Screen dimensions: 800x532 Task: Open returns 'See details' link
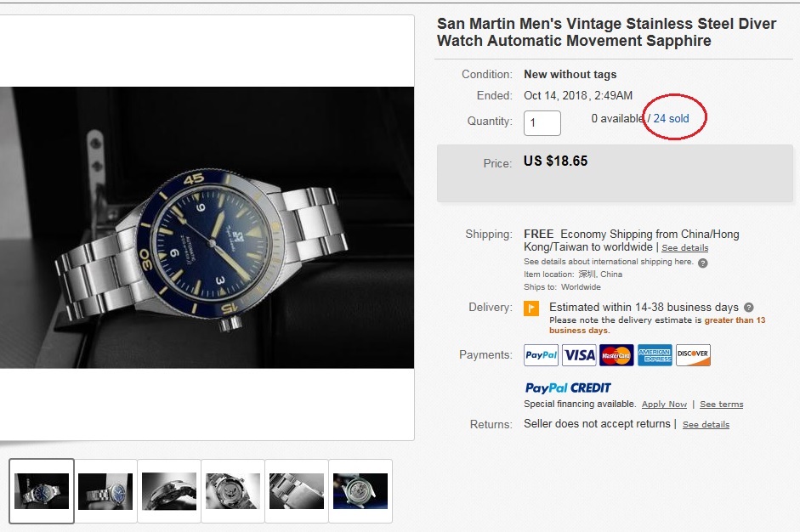tap(706, 425)
